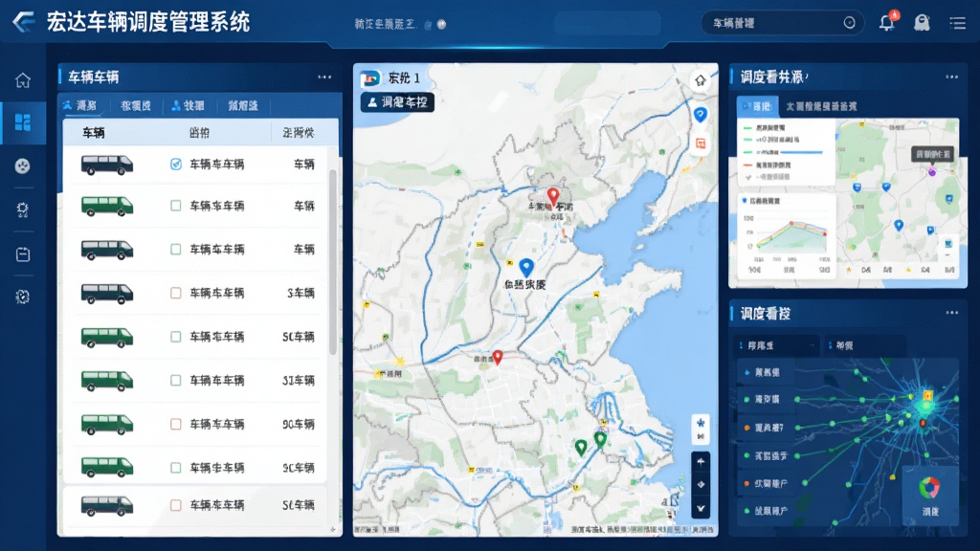Screen dimensions: 980x551
Task: Click the back-arrow logo beside the system title
Action: [x=24, y=22]
